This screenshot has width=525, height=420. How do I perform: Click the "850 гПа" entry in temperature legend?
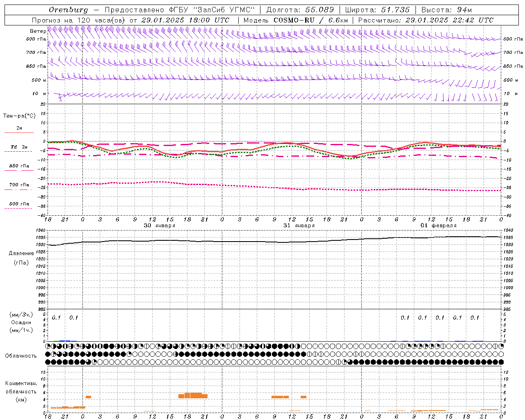pyautogui.click(x=19, y=166)
